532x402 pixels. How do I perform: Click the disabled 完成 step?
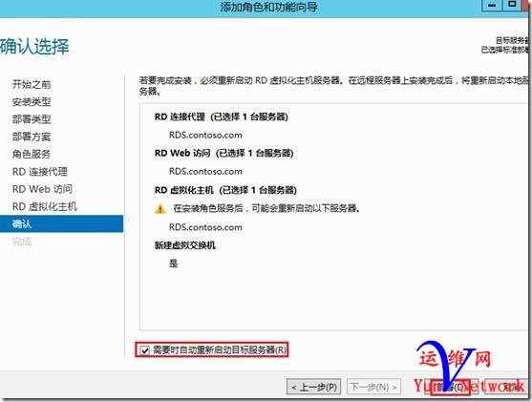pyautogui.click(x=22, y=242)
